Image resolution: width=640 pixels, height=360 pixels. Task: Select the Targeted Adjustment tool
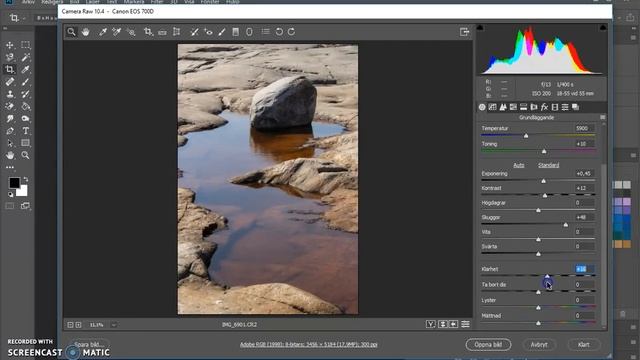(131, 32)
